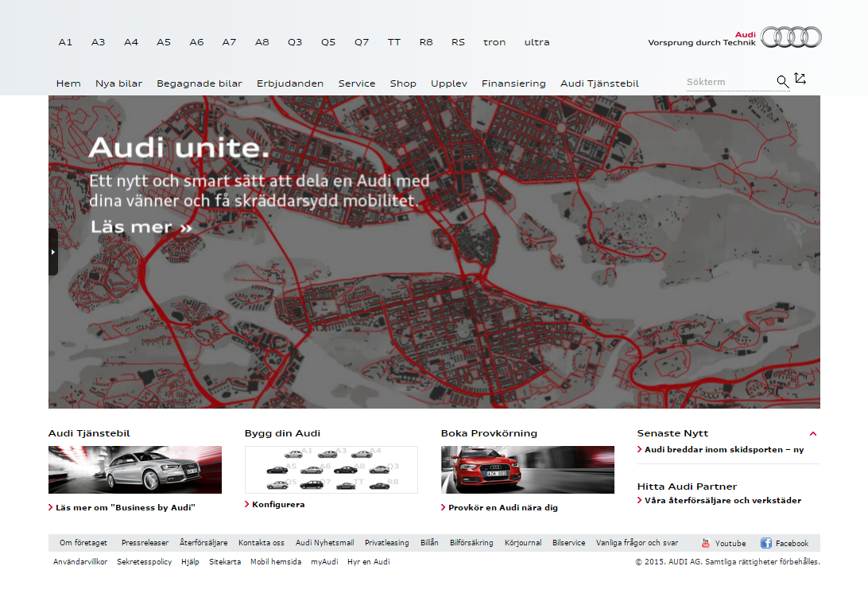Viewport: 868px width, 601px height.
Task: Go to the Hem menu item
Action: (68, 83)
